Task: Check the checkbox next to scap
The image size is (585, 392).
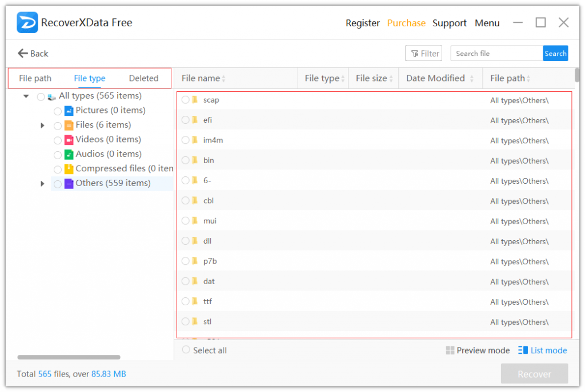Action: 186,99
